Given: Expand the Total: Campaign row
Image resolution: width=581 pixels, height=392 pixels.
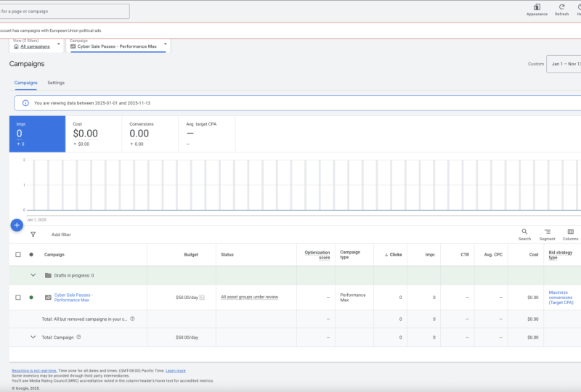Looking at the screenshot, I should (33, 337).
